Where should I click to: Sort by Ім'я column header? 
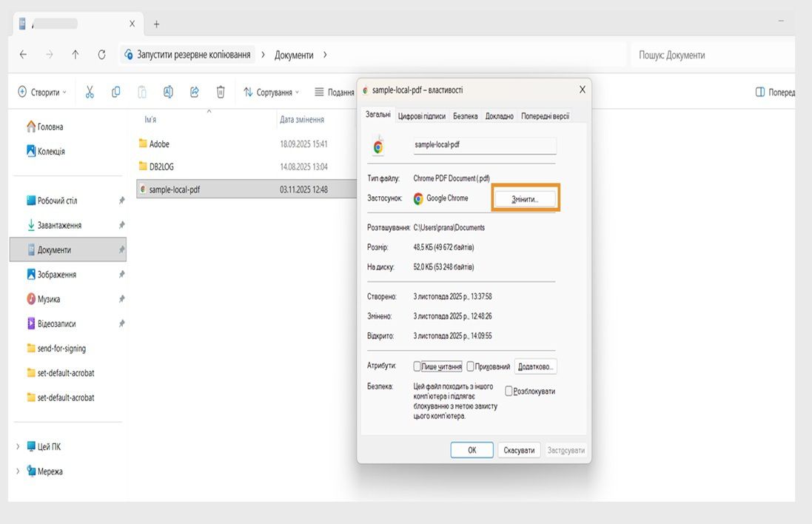(x=150, y=120)
